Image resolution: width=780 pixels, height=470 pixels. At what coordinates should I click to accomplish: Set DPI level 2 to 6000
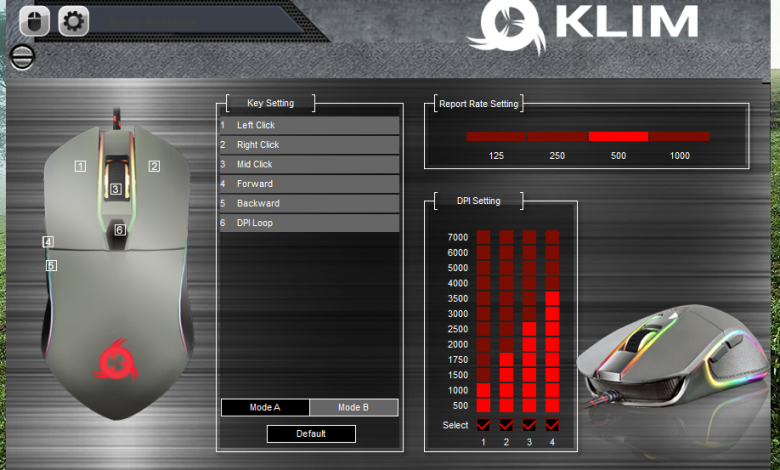tap(506, 253)
